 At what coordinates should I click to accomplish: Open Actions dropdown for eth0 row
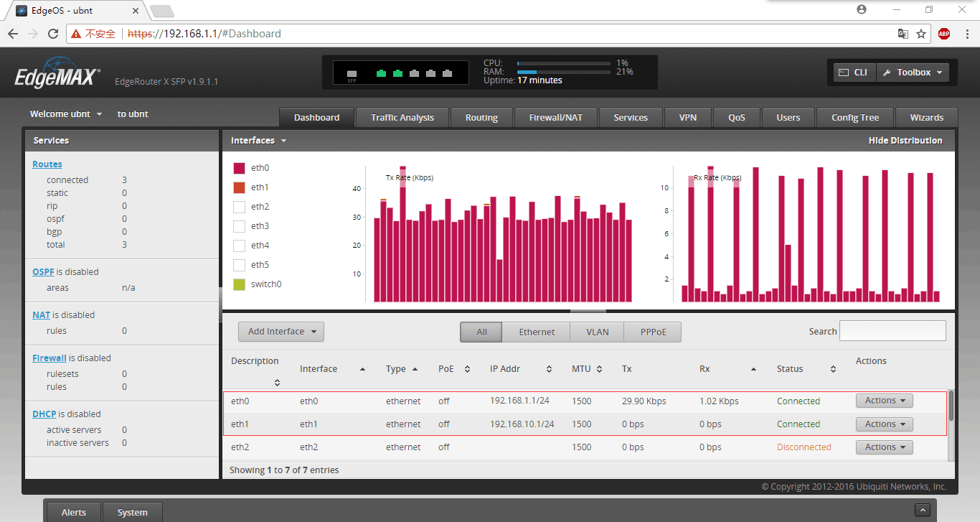[x=884, y=401]
